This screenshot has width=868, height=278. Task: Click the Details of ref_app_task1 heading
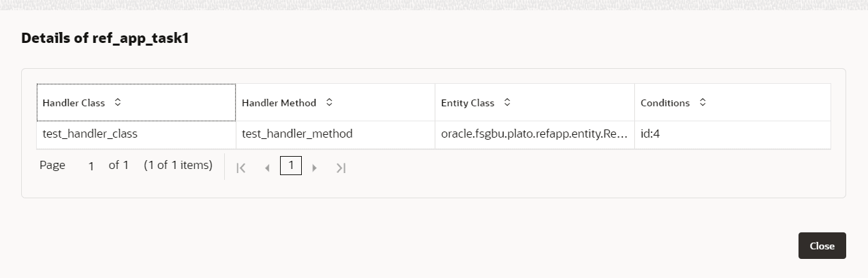[x=105, y=38]
